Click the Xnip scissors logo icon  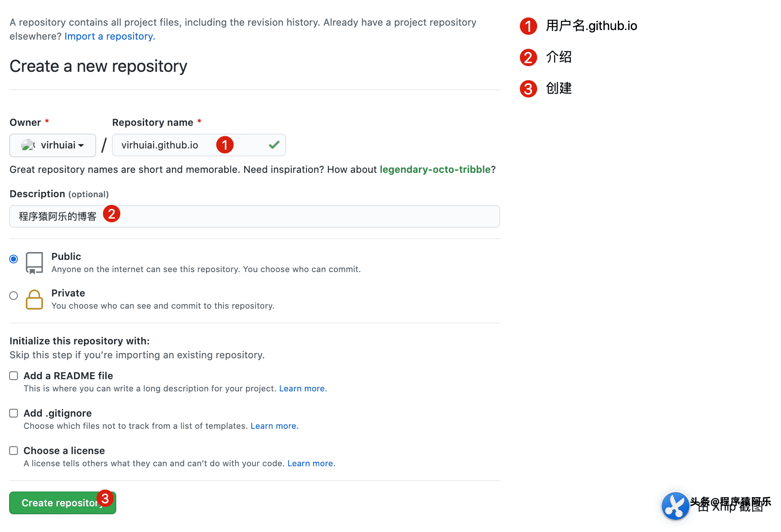pyautogui.click(x=675, y=506)
